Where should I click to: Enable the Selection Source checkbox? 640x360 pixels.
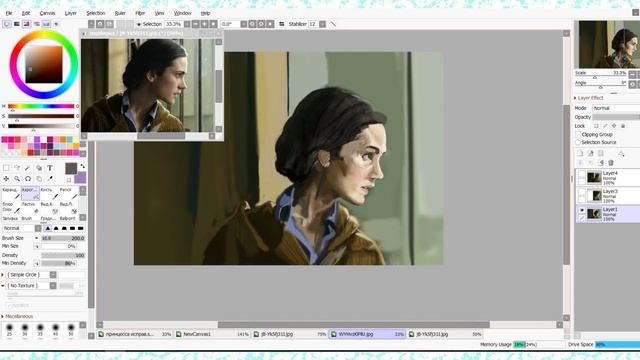pyautogui.click(x=578, y=142)
